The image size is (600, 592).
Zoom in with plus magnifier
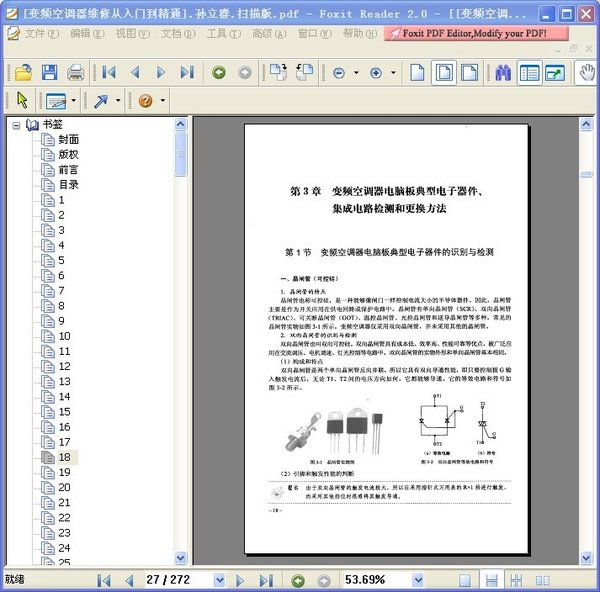click(x=376, y=73)
